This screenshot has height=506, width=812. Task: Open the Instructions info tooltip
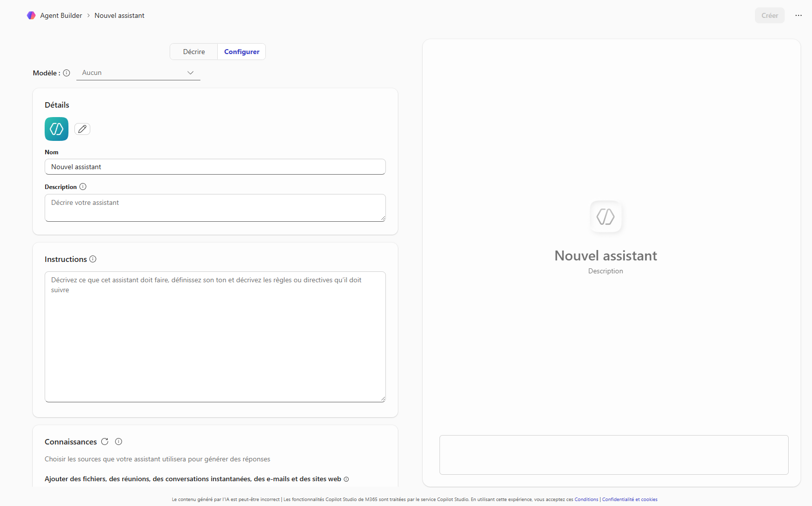pyautogui.click(x=93, y=259)
